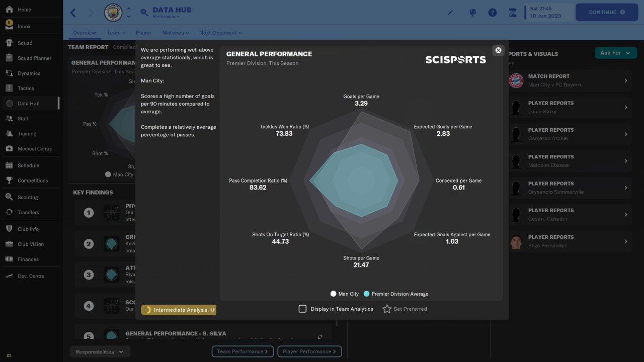The width and height of the screenshot is (644, 362).
Task: Click the Shots per Game value 21.47
Action: tap(361, 265)
